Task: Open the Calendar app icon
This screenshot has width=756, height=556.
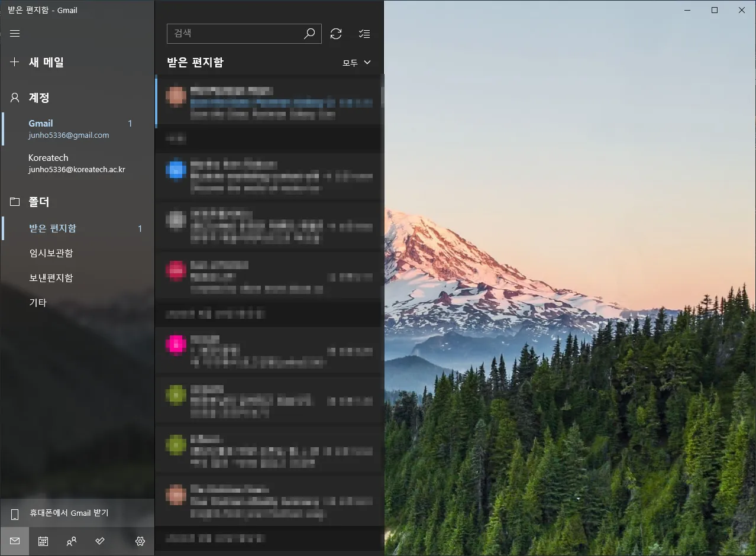Action: (43, 541)
